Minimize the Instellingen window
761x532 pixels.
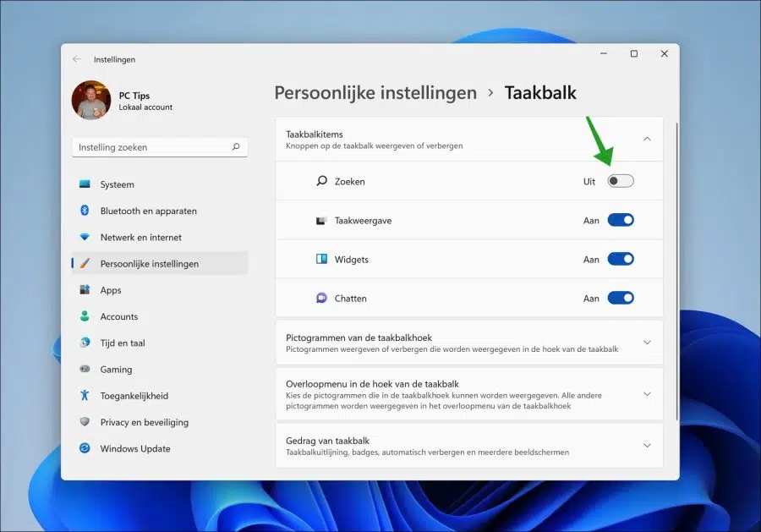(x=603, y=53)
